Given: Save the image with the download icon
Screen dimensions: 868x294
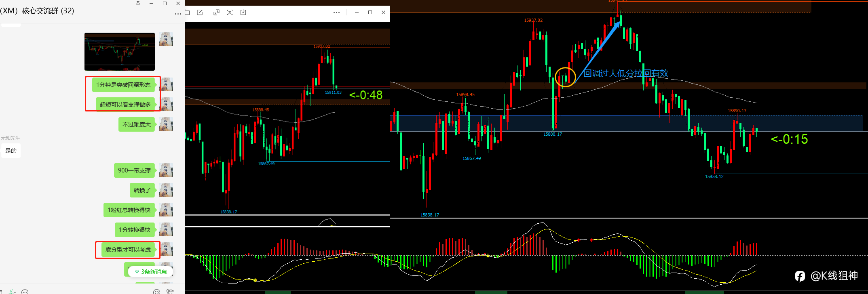Looking at the screenshot, I should coord(243,13).
